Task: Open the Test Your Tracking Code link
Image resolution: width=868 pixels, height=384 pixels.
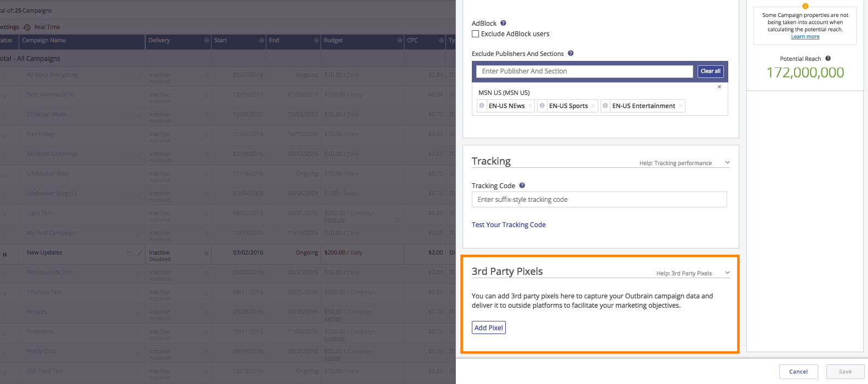Action: point(509,225)
